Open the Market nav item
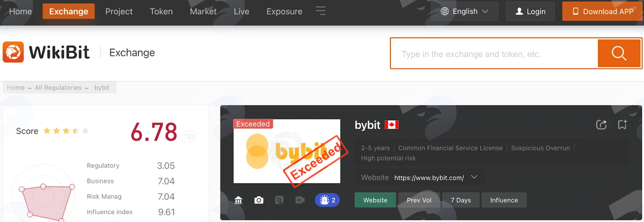Screen dimensions: 644x222 click(x=203, y=11)
